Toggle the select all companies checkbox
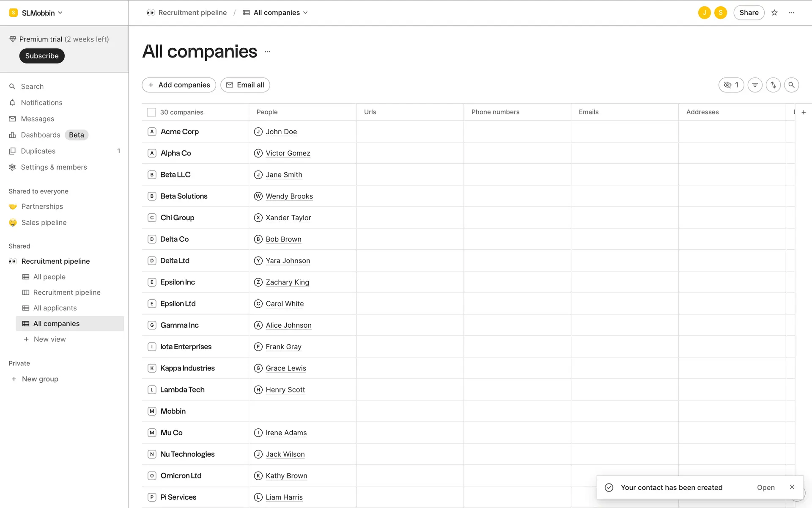Viewport: 812px width, 508px height. tap(151, 112)
